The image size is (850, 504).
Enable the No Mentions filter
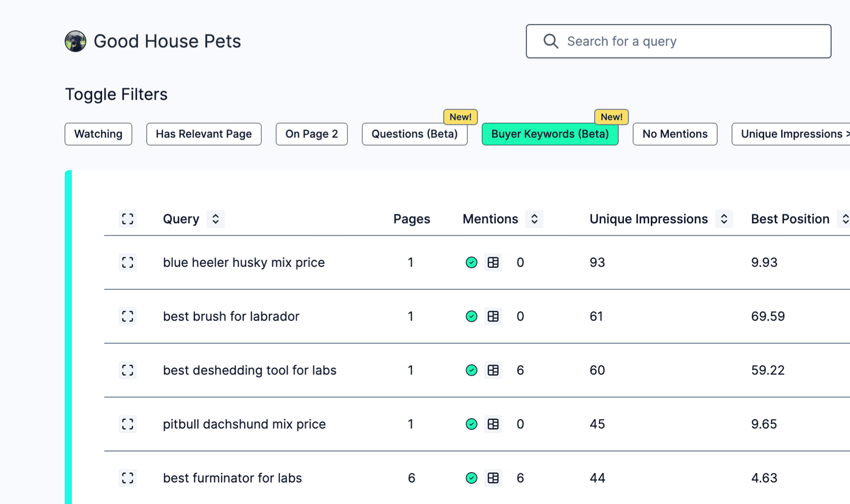click(675, 134)
